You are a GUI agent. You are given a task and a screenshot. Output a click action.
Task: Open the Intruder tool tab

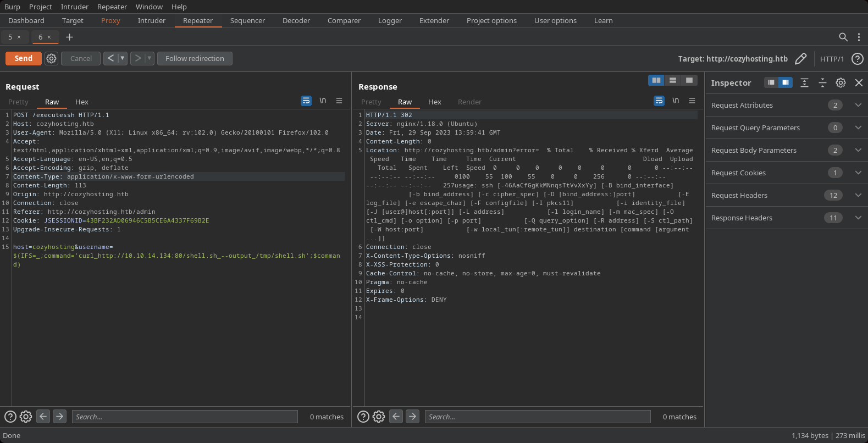[152, 20]
